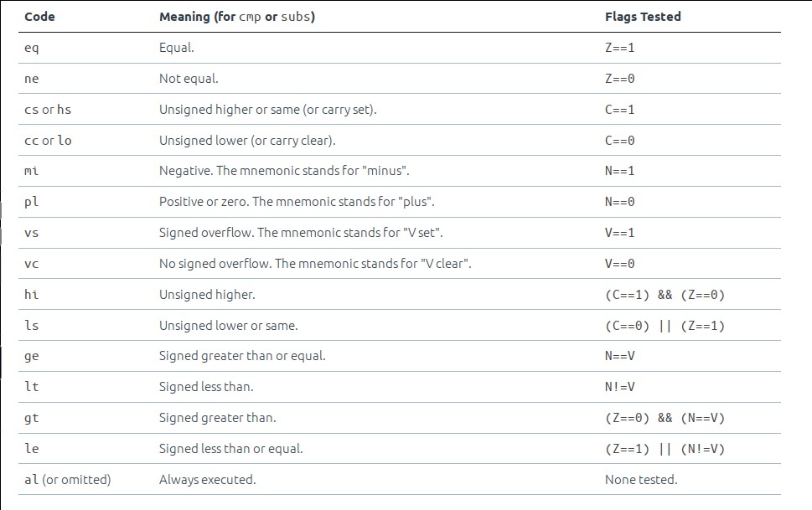Select the 'mi' condition code
This screenshot has width=812, height=510.
pos(32,171)
